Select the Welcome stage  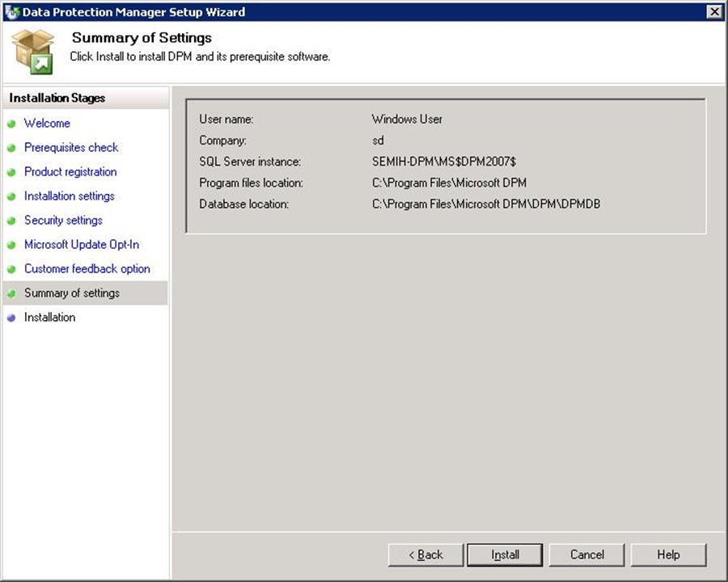[47, 123]
